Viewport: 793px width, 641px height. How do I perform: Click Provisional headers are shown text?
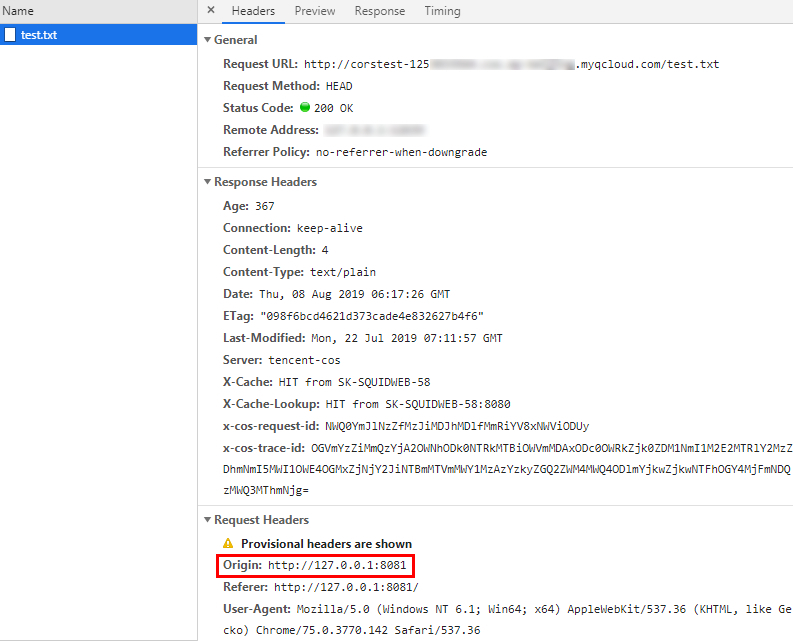point(326,544)
